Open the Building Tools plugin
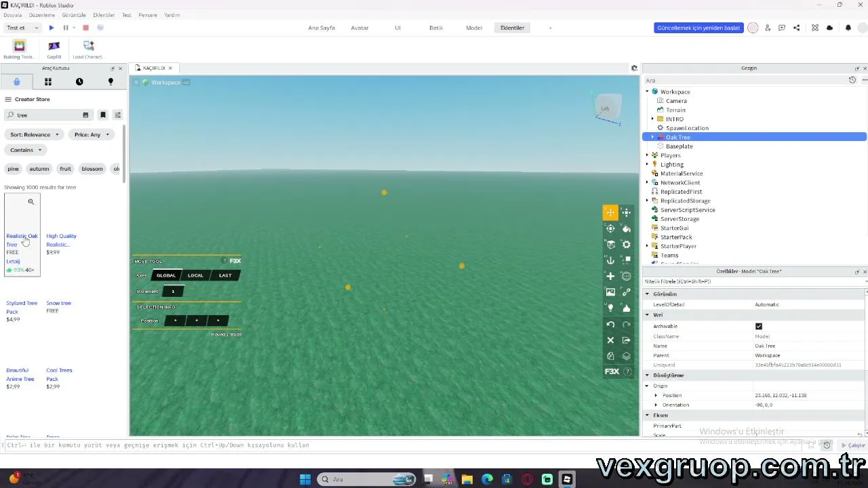Screen dimensions: 868x488 pyautogui.click(x=19, y=49)
